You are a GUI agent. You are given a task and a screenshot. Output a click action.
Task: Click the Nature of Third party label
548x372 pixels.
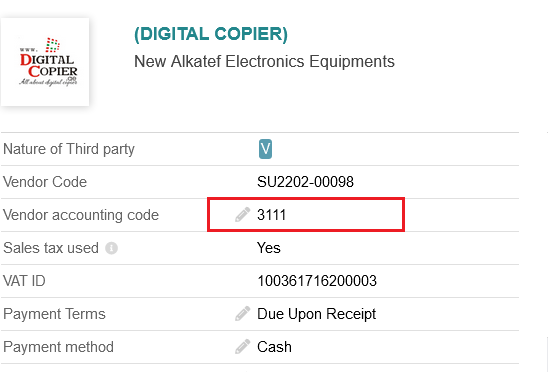point(69,149)
